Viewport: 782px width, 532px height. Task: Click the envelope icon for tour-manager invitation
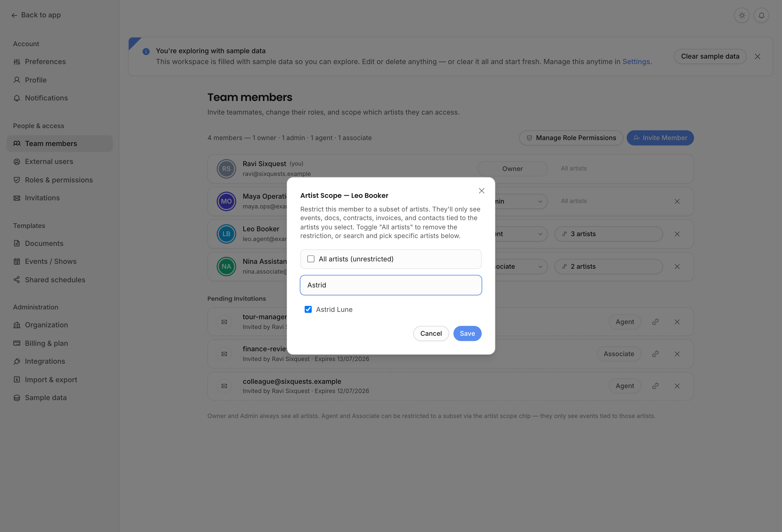[x=224, y=322]
